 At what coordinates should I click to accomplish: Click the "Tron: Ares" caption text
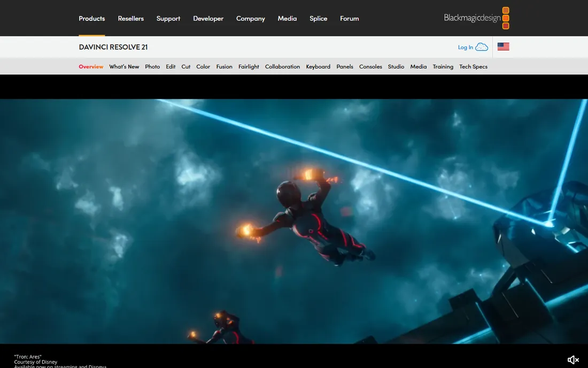click(x=28, y=357)
